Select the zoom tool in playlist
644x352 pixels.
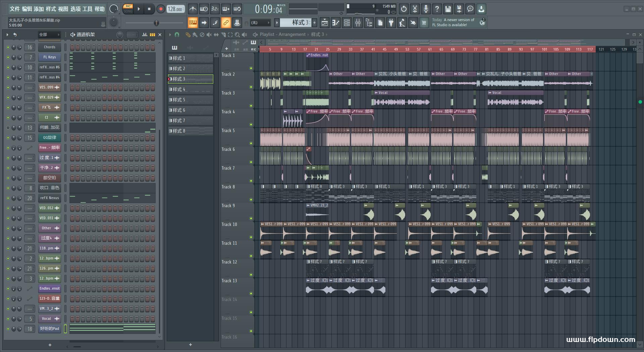[237, 35]
